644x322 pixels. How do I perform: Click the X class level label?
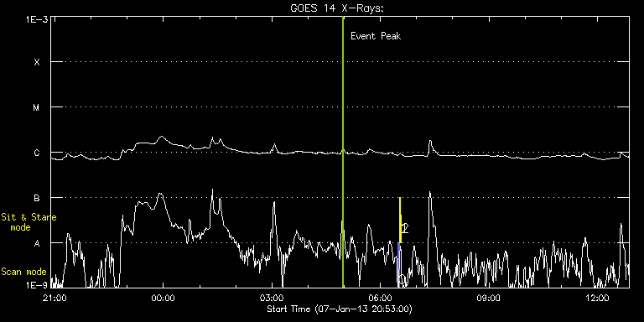pos(37,62)
